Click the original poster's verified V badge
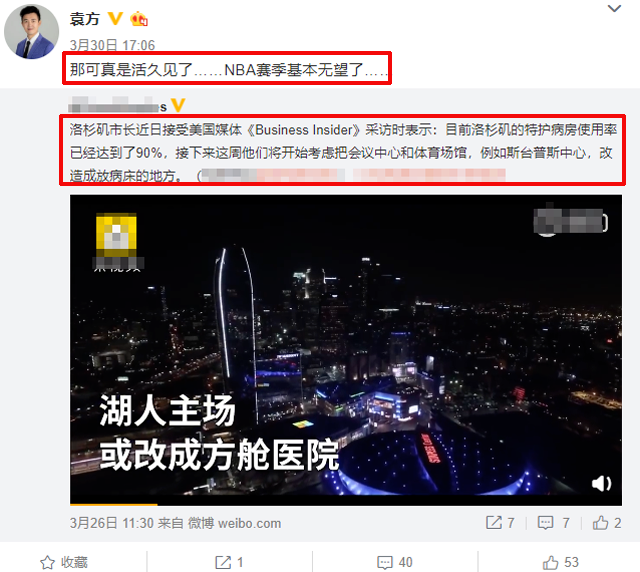Screen dimensions: 640x572 178,105
